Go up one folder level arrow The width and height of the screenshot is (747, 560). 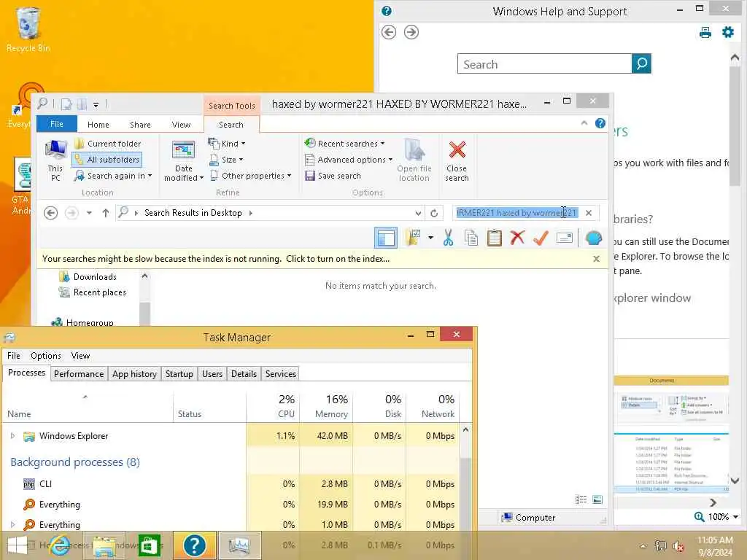(106, 213)
